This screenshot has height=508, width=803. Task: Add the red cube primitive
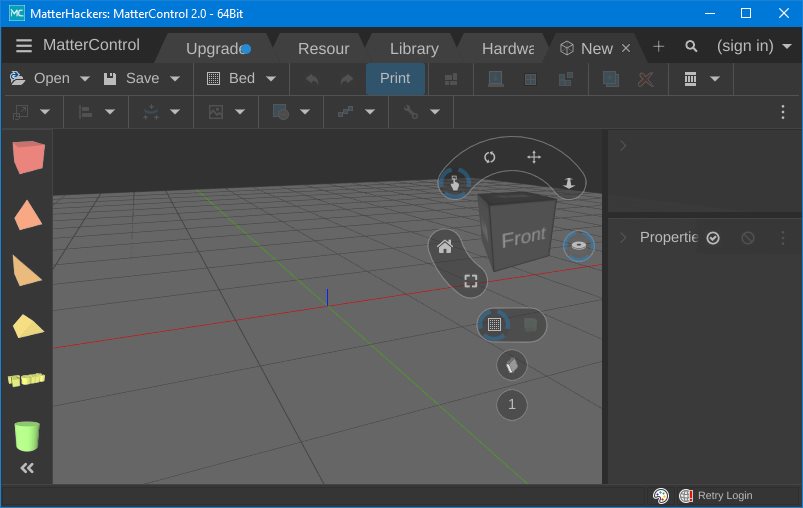[28, 157]
